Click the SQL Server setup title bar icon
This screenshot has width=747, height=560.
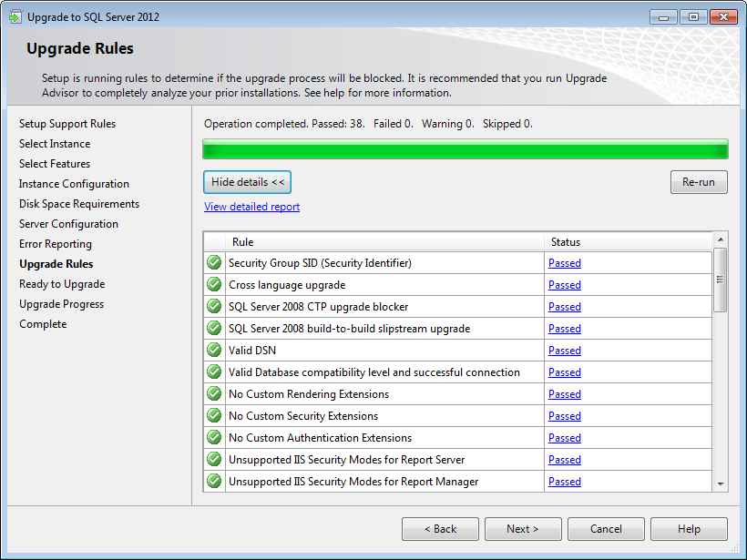15,17
